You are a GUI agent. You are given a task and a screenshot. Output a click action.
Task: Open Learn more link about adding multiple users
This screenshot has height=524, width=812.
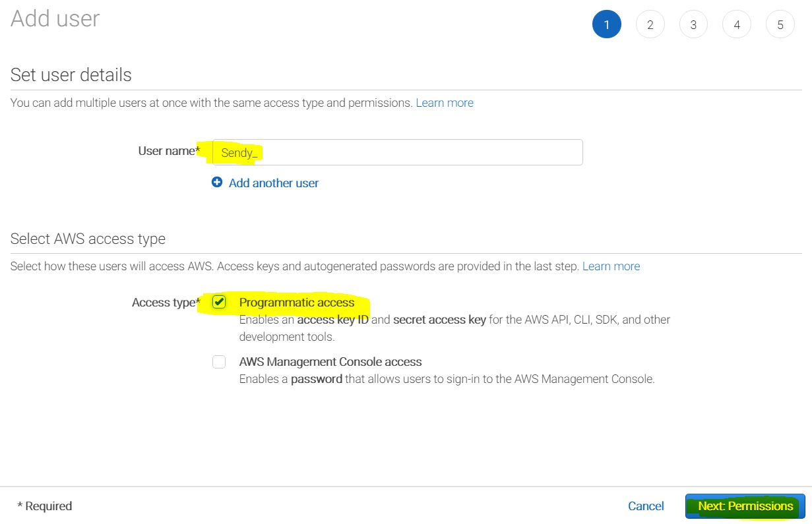pyautogui.click(x=445, y=103)
